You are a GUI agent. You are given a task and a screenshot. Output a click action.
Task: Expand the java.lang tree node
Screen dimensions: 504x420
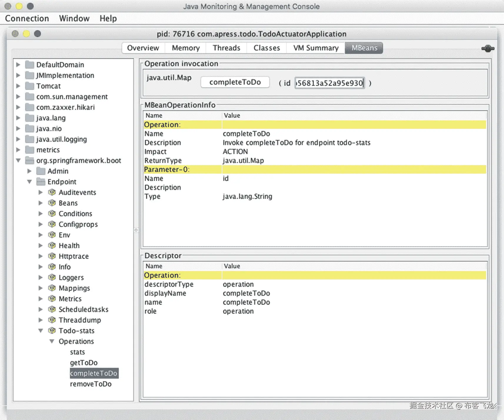(x=18, y=118)
